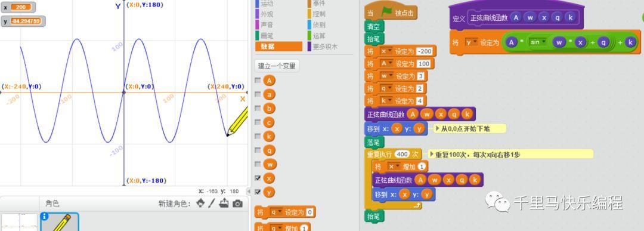The width and height of the screenshot is (644, 231).
Task: Click the 重复100次，每次x向右移1步 comment text
Action: 478,155
